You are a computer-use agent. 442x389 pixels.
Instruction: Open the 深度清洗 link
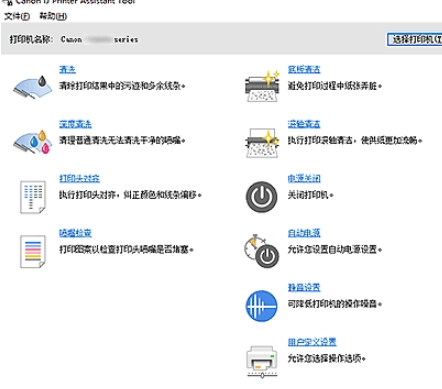click(75, 124)
